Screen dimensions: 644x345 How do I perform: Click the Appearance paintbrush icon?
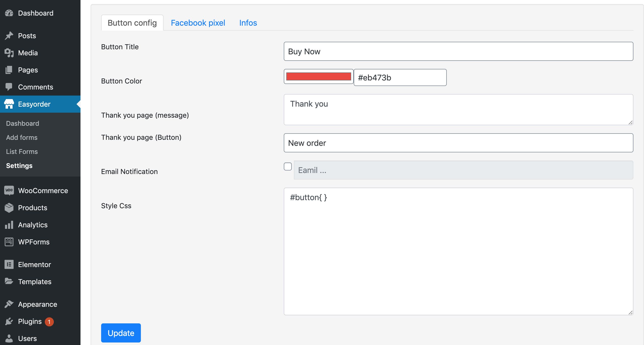tap(9, 304)
